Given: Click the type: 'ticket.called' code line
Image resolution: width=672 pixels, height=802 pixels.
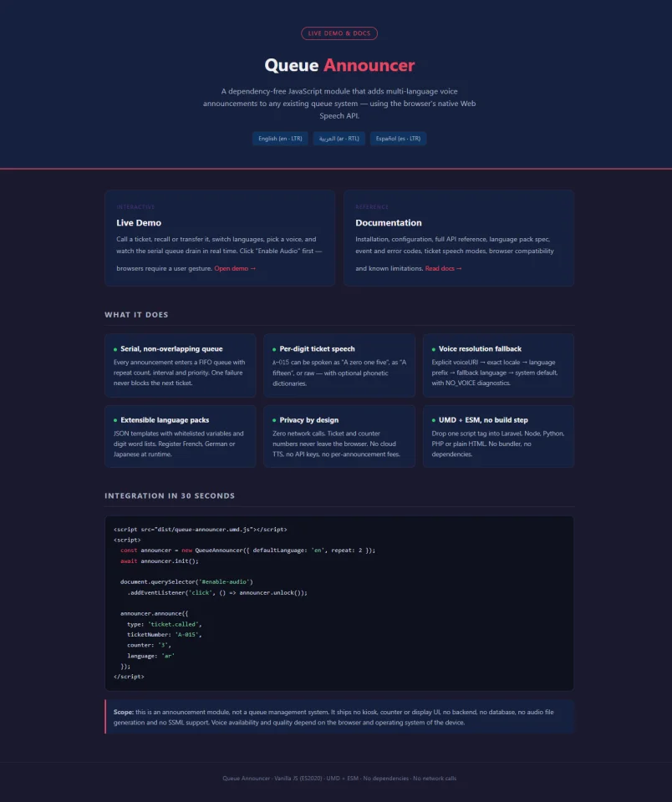Looking at the screenshot, I should pyautogui.click(x=165, y=625).
